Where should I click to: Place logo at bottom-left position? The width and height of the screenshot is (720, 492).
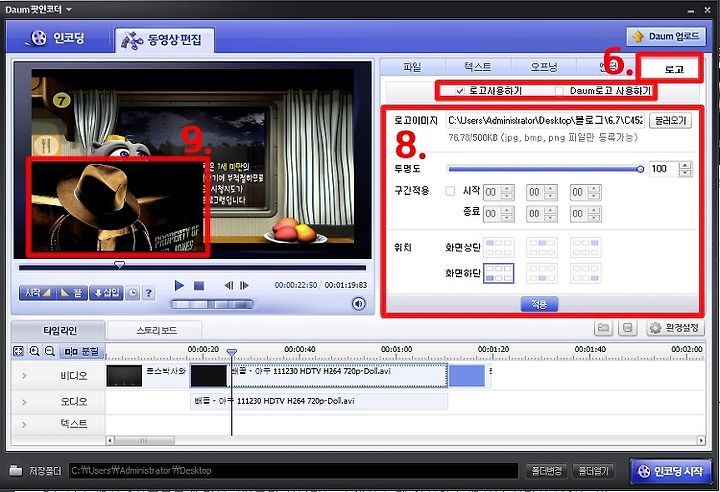(499, 273)
